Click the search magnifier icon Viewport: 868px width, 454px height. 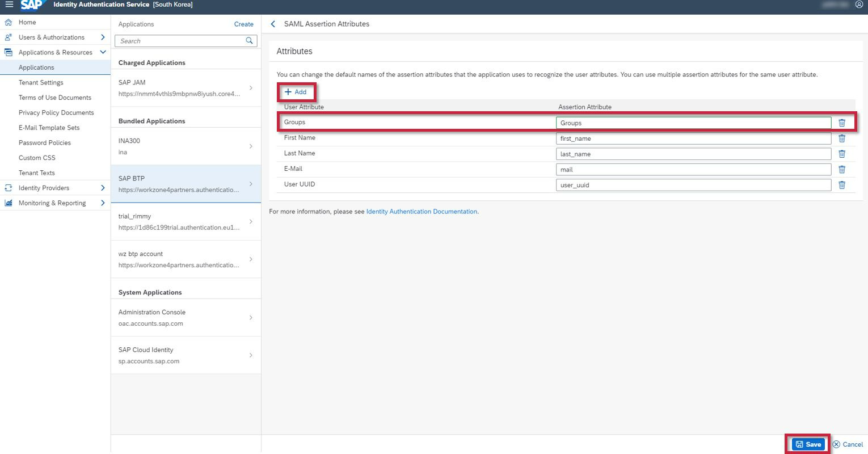[x=249, y=41]
